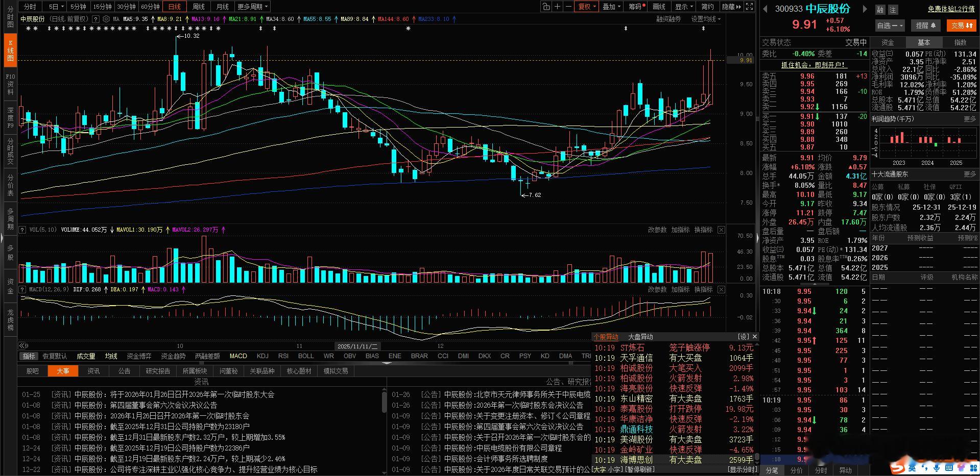Switch to the 月线 monthly chart tab
The image size is (980, 476).
[222, 7]
